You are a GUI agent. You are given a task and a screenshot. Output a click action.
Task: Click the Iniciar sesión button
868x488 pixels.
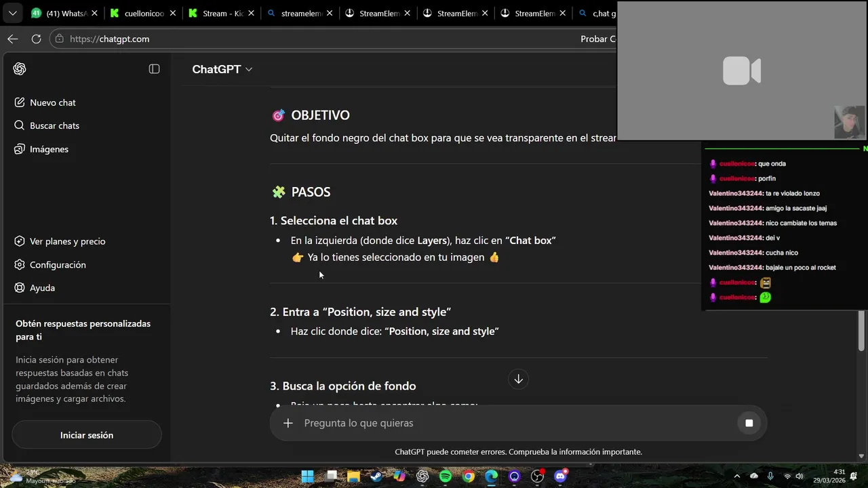tap(87, 435)
